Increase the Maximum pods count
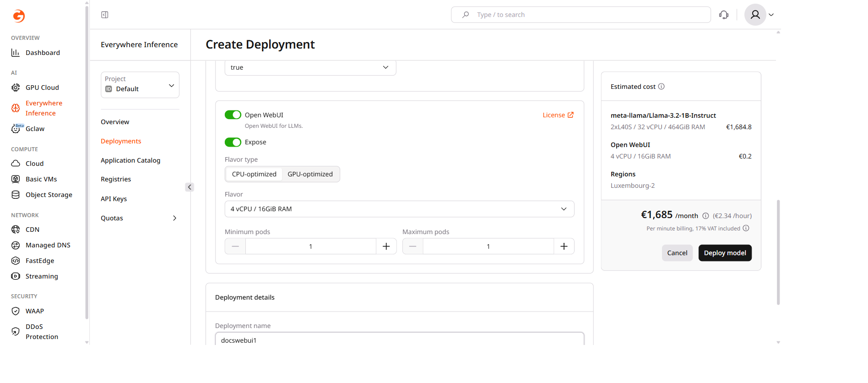868x383 pixels. (x=564, y=246)
